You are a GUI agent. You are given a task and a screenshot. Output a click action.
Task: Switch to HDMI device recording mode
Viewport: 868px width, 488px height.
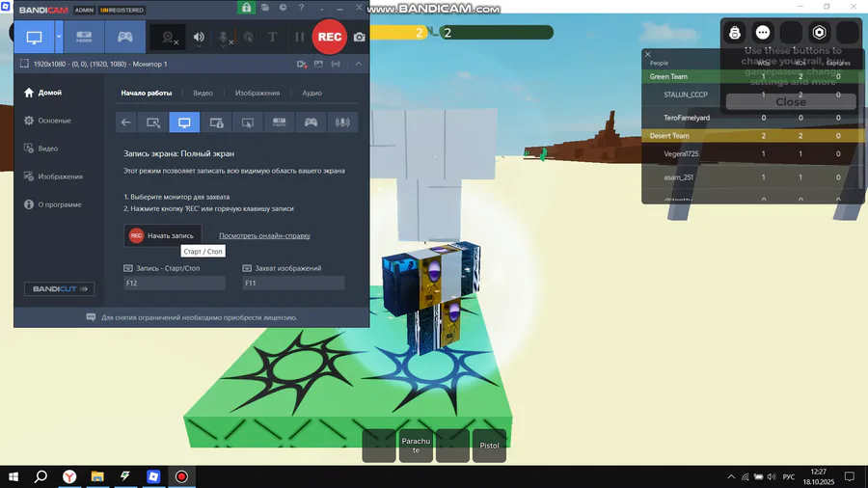[84, 37]
